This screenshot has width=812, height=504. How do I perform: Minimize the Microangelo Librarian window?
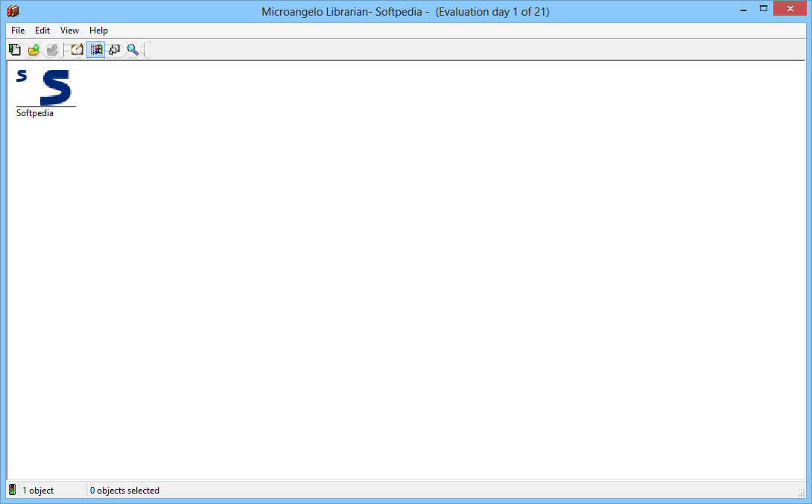743,10
